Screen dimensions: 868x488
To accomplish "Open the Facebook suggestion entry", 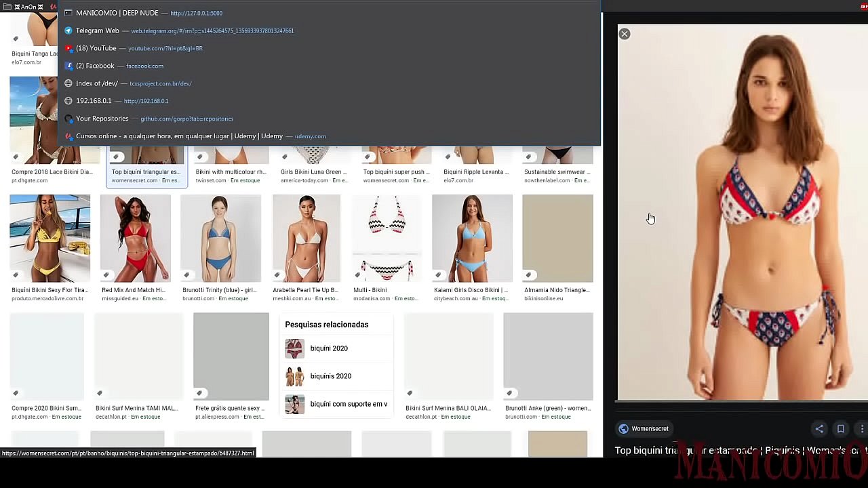I will (95, 65).
